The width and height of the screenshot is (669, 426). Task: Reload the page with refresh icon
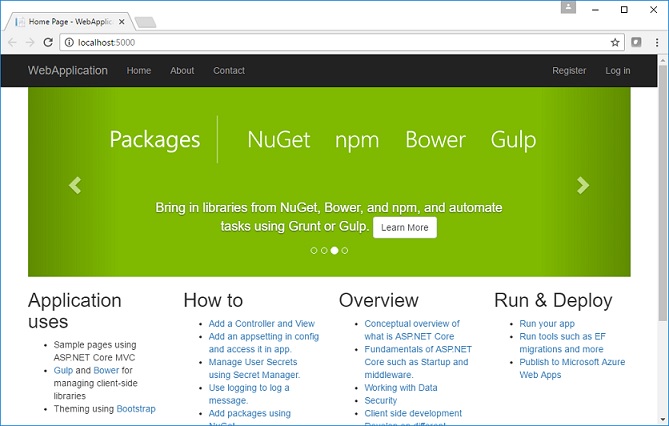pos(48,42)
